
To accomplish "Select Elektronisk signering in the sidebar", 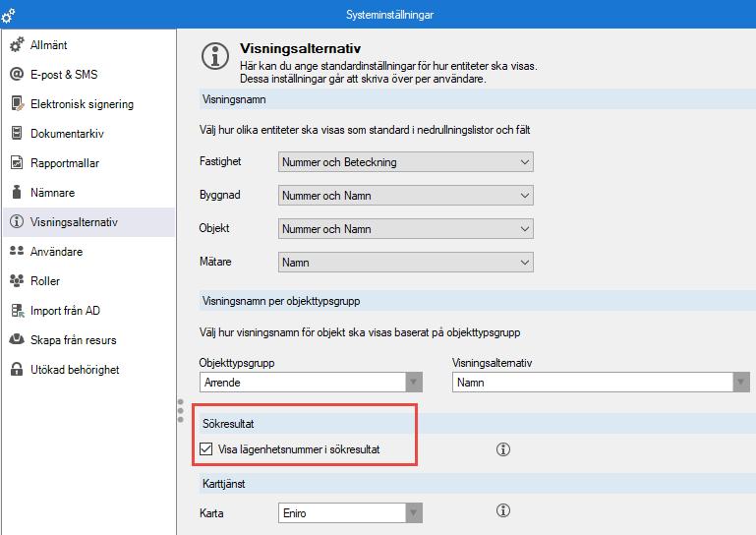I will [89, 103].
